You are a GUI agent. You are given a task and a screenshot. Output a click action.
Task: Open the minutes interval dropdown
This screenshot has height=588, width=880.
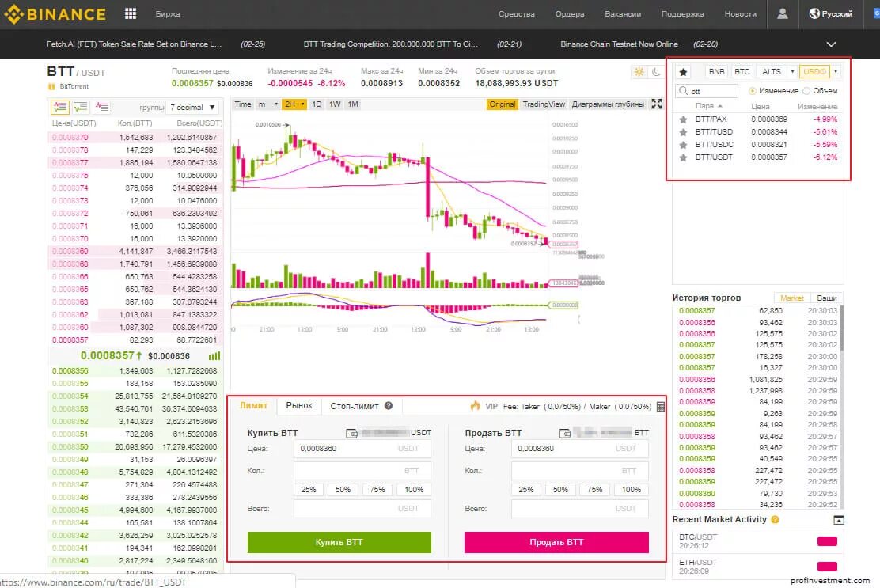(267, 104)
